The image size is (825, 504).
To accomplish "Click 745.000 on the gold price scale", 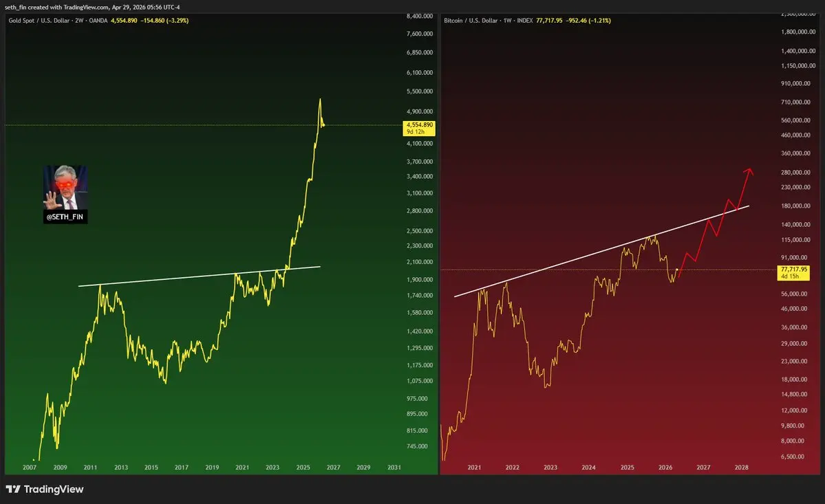I will (417, 446).
